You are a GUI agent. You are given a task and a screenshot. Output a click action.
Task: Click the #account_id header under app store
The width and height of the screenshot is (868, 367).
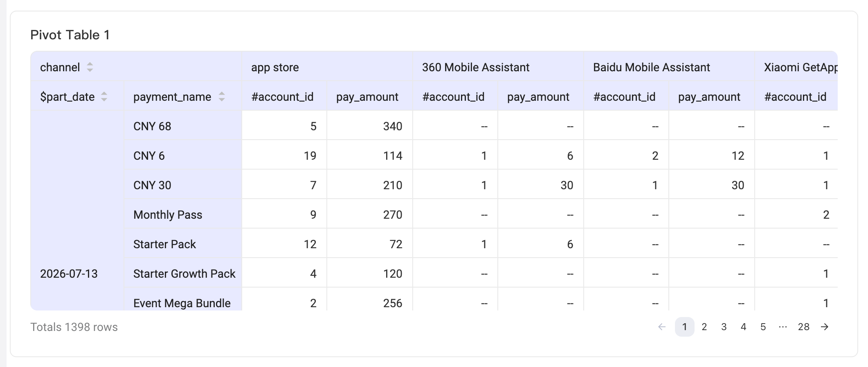[282, 97]
